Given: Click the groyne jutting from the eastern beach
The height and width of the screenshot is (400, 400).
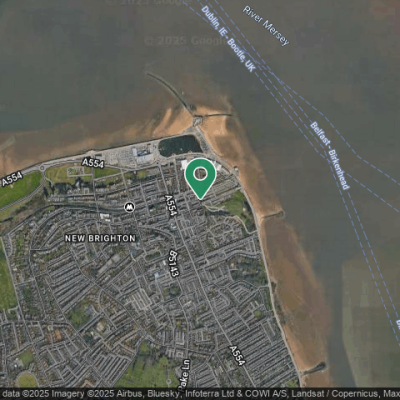Looking at the screenshot, I should [271, 216].
